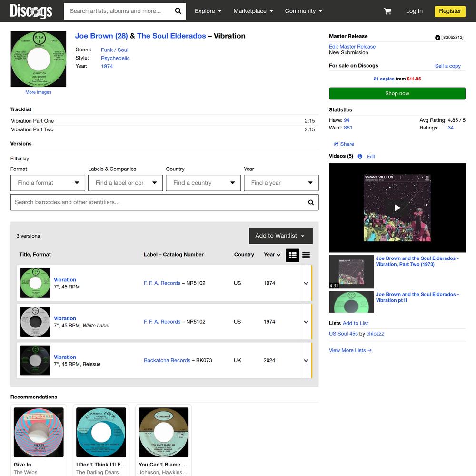476x476 pixels.
Task: Click the green Shop now button
Action: 397,93
